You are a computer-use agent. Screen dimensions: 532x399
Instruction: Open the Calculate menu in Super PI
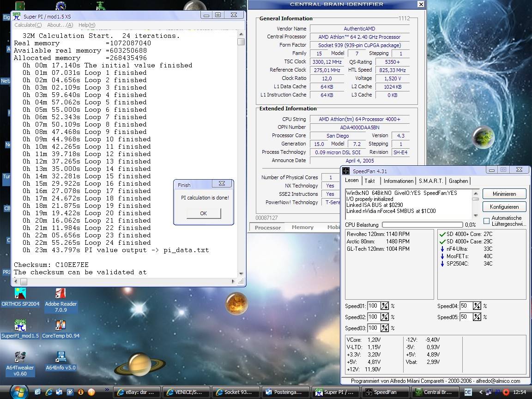[28, 25]
